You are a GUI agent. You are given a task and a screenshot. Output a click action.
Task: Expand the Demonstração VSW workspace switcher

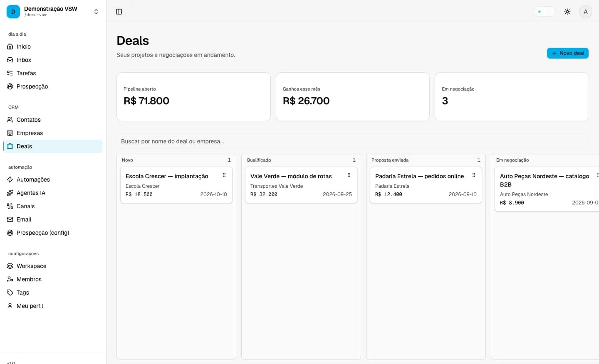pos(53,12)
